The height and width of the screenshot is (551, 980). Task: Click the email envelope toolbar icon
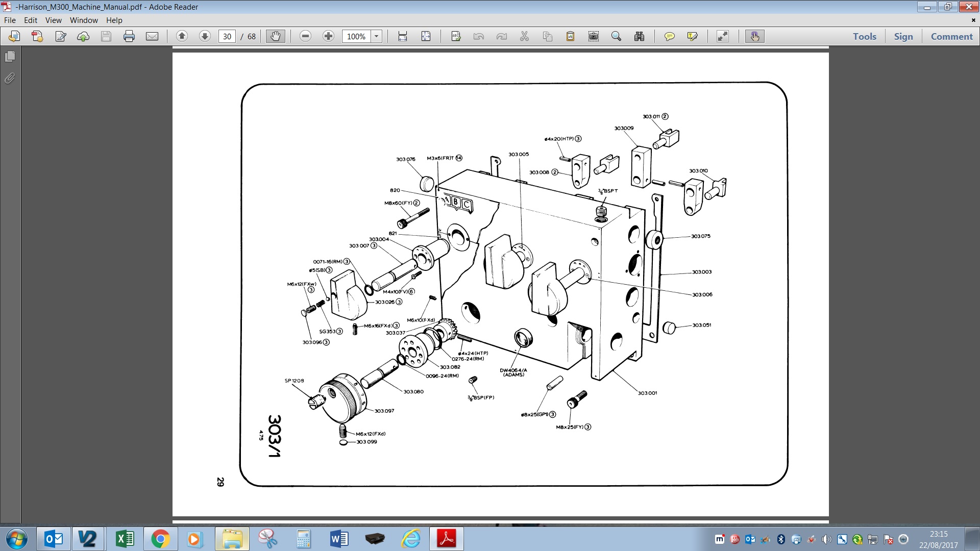click(x=152, y=36)
